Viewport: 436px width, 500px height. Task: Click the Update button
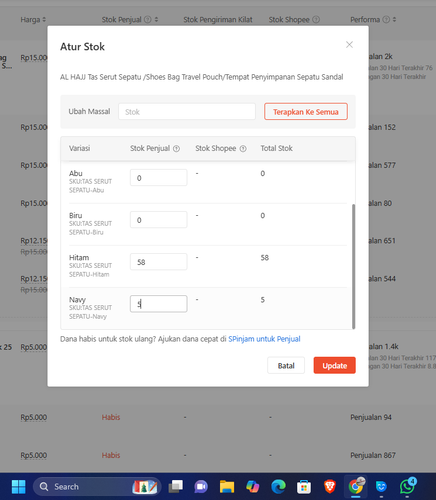tap(334, 365)
